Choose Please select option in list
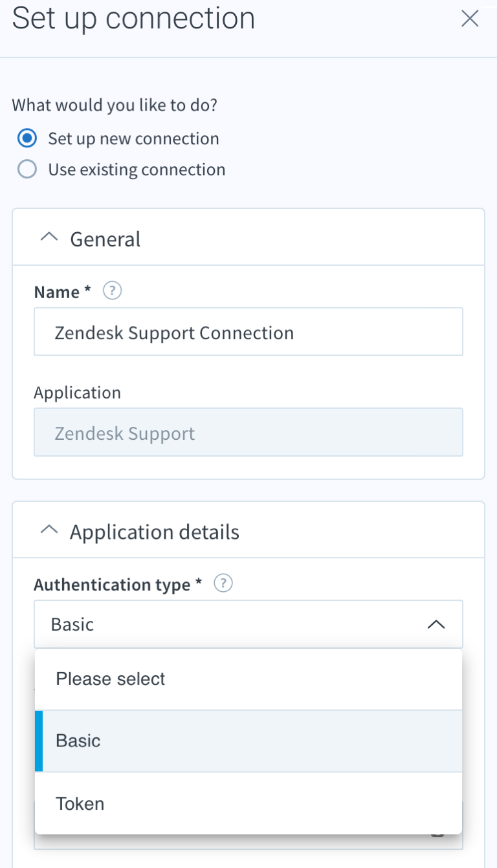This screenshot has width=497, height=868. [248, 679]
